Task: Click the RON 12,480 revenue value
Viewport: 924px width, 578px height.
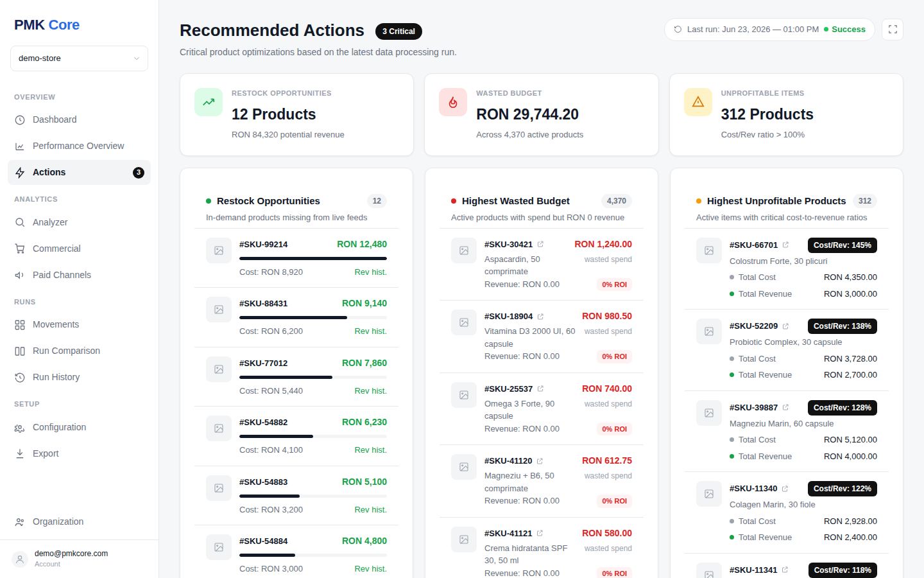Action: pos(362,244)
